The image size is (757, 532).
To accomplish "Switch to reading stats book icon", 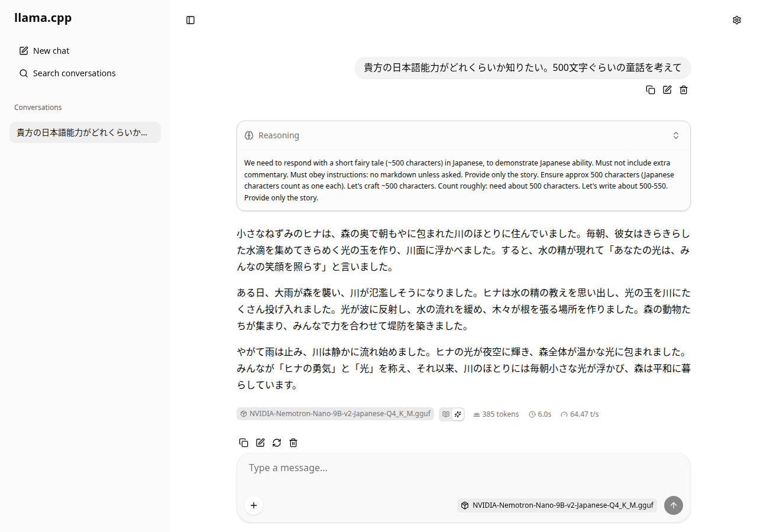I will pyautogui.click(x=446, y=414).
